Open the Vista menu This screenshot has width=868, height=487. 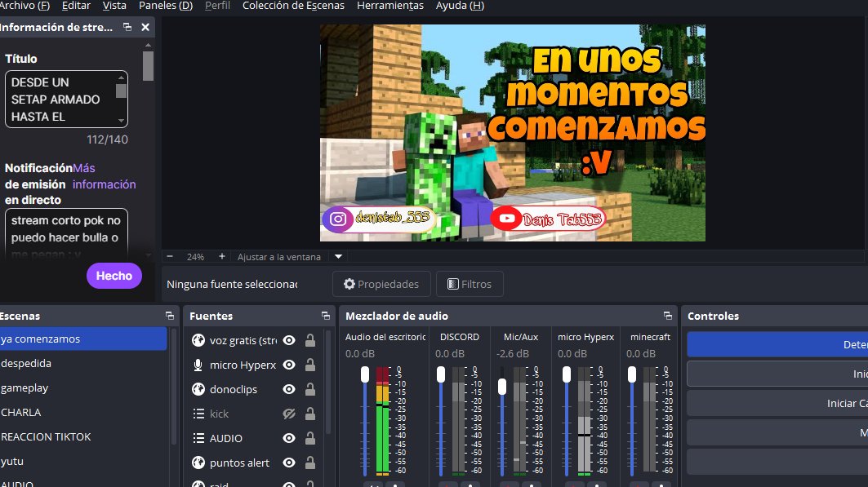pos(114,6)
